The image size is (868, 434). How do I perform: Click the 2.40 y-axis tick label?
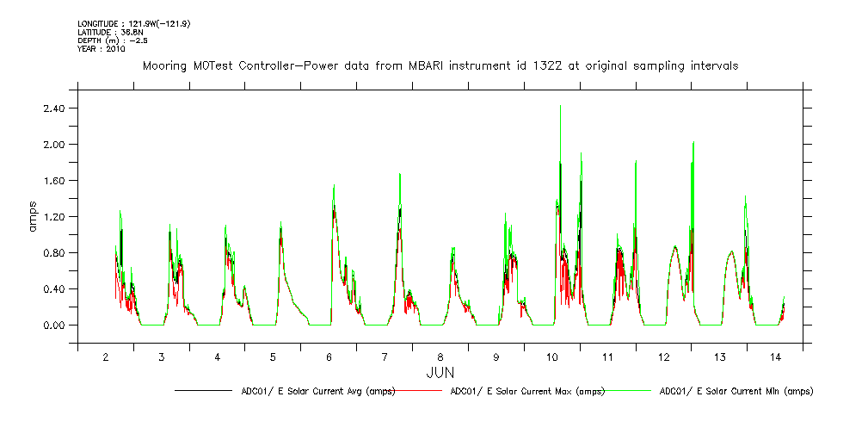click(53, 108)
